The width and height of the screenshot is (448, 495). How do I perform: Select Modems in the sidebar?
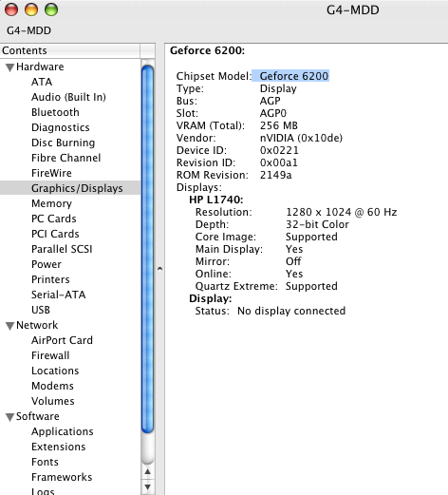(x=52, y=386)
